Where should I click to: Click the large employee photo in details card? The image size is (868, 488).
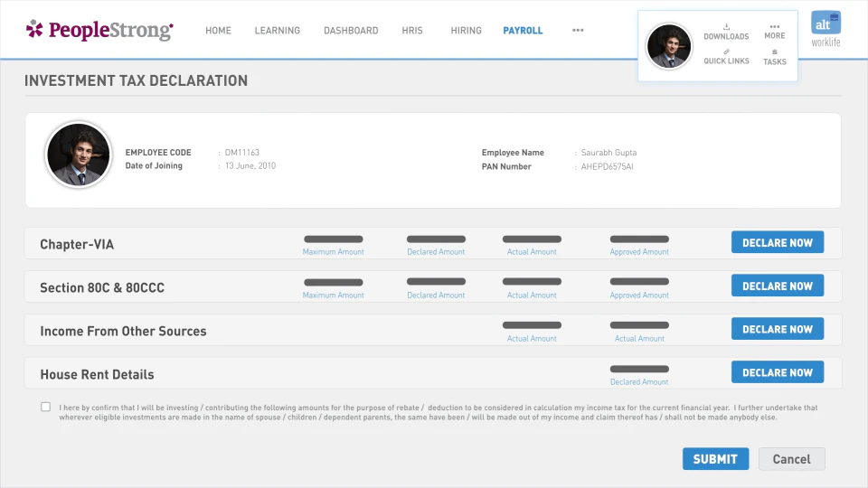pyautogui.click(x=78, y=155)
